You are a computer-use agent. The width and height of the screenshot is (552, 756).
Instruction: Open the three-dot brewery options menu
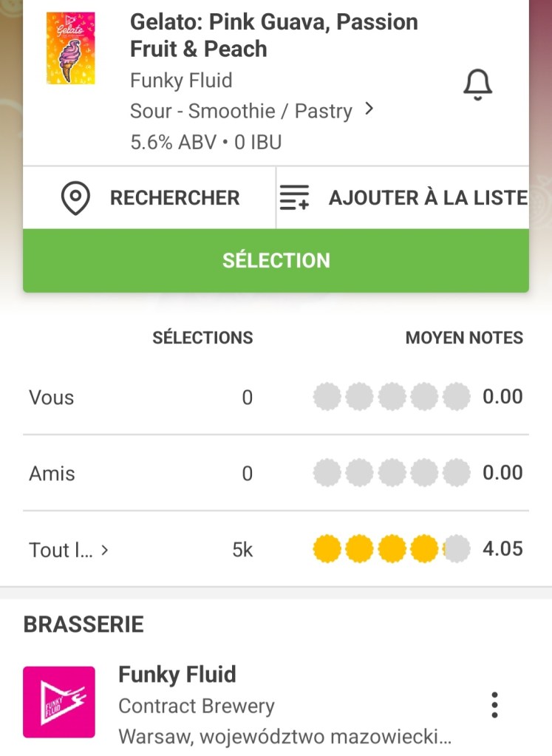click(x=494, y=705)
